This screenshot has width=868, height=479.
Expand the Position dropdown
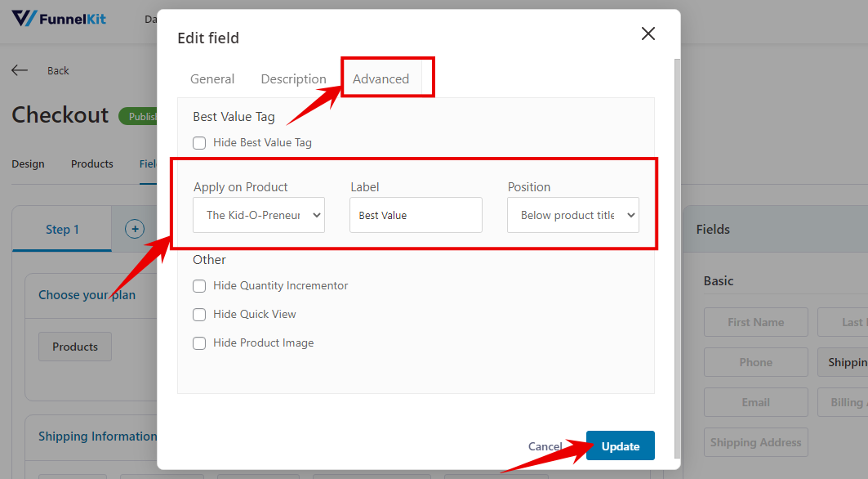573,215
